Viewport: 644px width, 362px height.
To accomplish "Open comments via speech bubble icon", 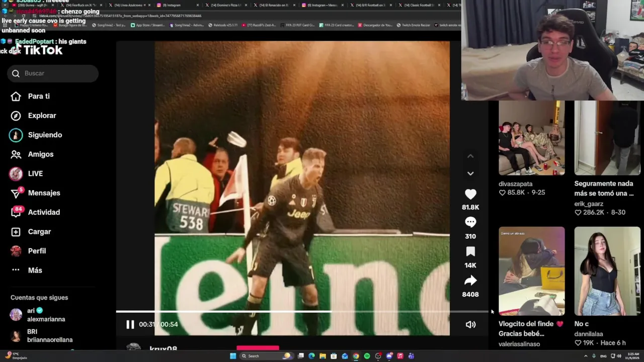I will coord(470,222).
